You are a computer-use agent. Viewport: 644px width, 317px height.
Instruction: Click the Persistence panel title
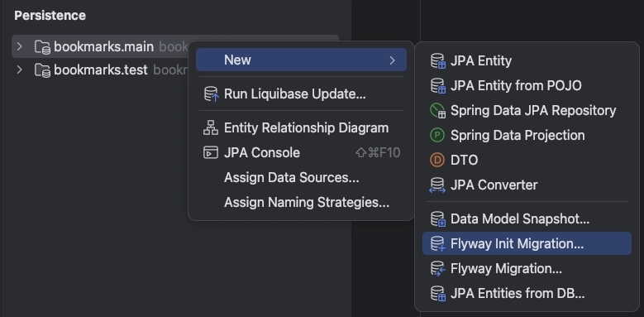coord(50,16)
